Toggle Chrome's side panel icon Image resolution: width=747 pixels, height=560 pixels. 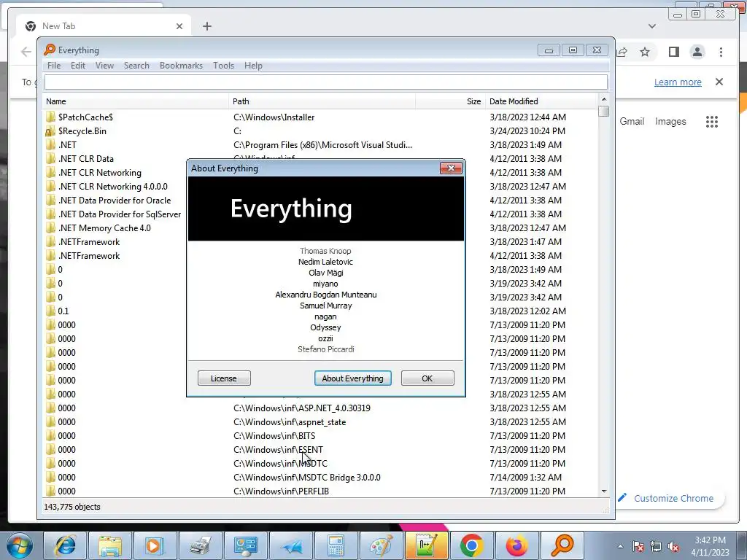point(673,52)
